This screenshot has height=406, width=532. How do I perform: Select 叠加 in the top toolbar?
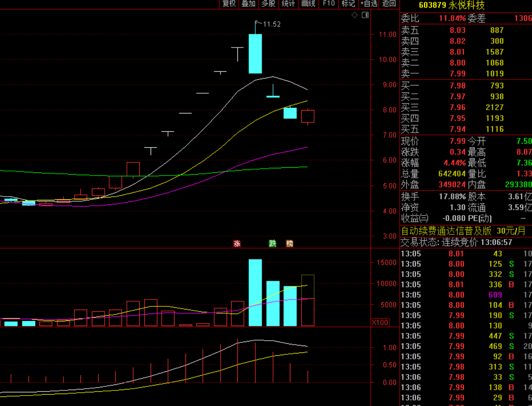(x=248, y=4)
